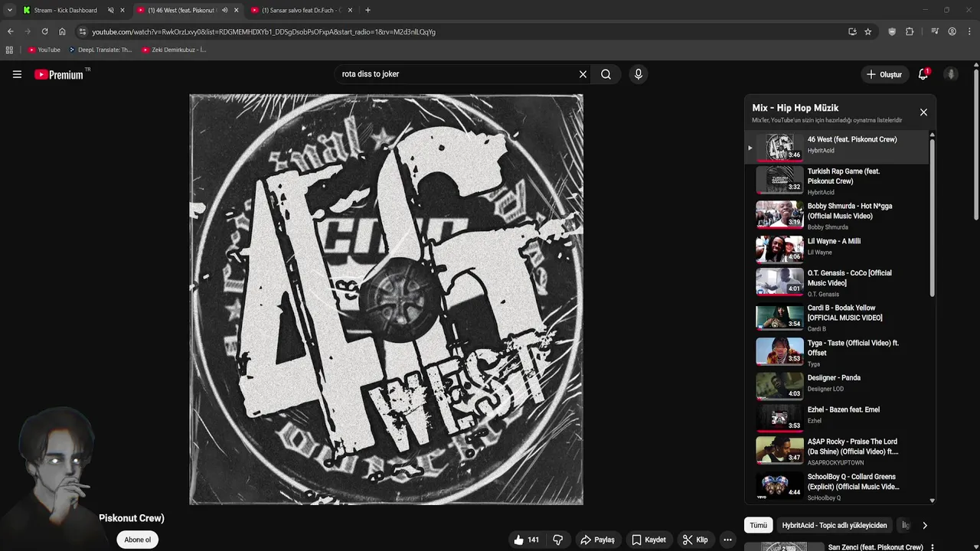The width and height of the screenshot is (980, 551).
Task: Play Bobby Shmurda - Hot N*gga from playlist
Action: [x=838, y=216]
